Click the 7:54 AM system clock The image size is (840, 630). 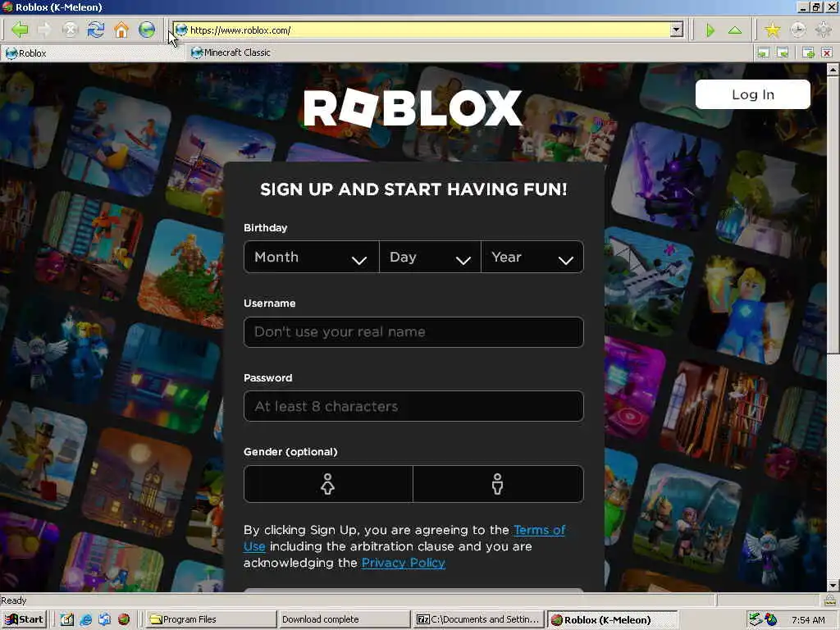click(808, 620)
